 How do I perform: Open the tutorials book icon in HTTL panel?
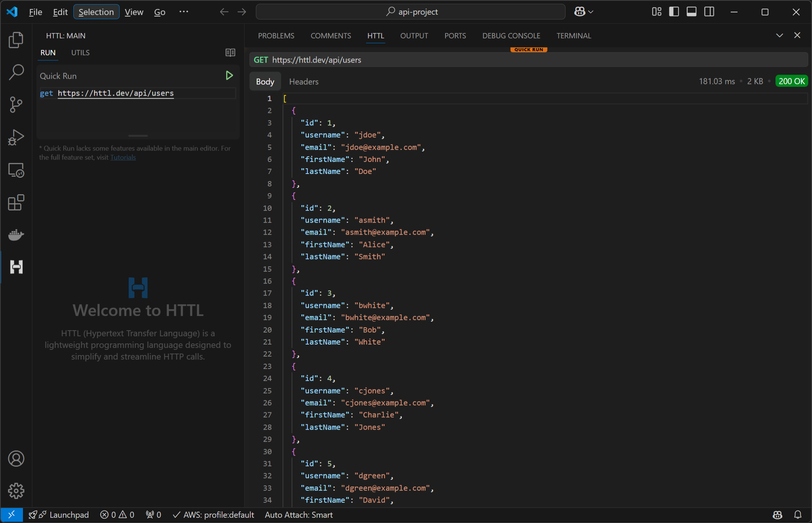(230, 52)
